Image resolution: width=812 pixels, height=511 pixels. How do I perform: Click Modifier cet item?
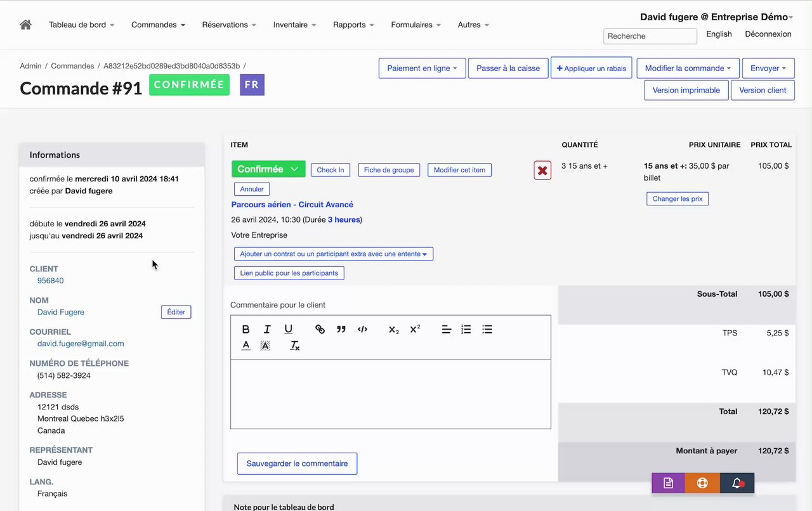pyautogui.click(x=459, y=170)
